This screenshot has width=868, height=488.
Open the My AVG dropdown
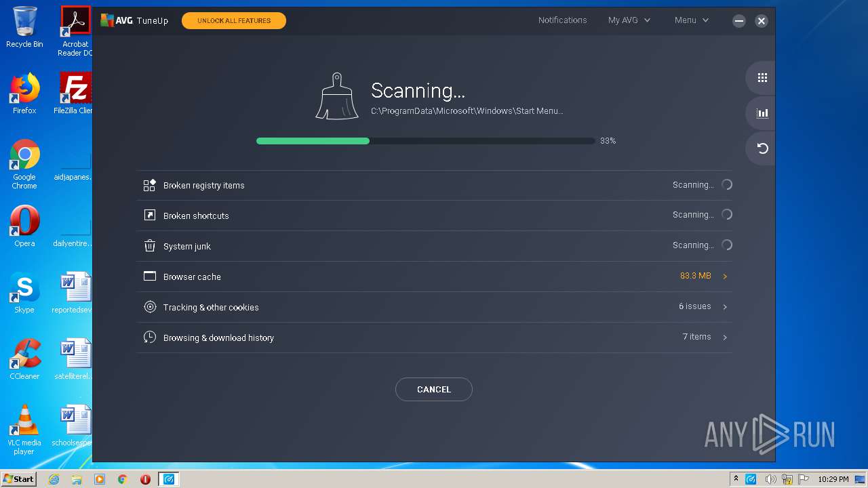pyautogui.click(x=629, y=20)
